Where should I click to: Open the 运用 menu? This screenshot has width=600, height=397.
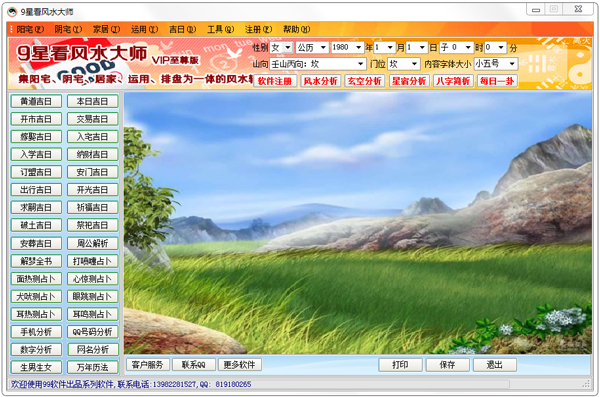pos(144,29)
